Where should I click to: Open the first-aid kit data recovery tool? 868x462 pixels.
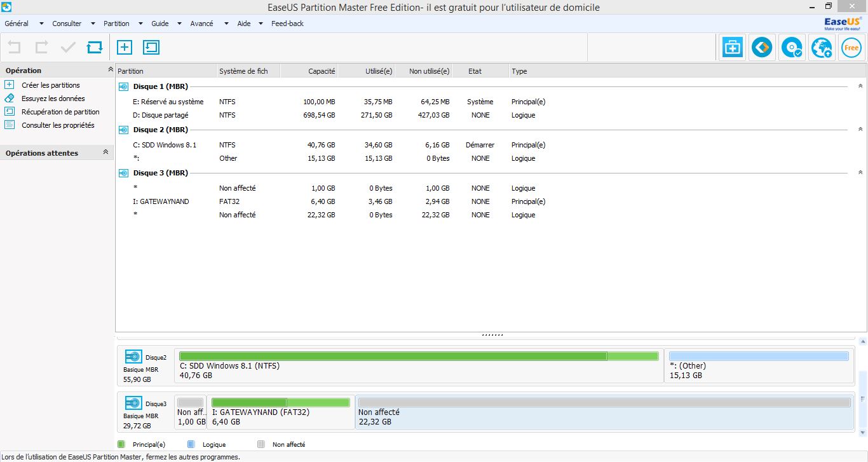732,48
